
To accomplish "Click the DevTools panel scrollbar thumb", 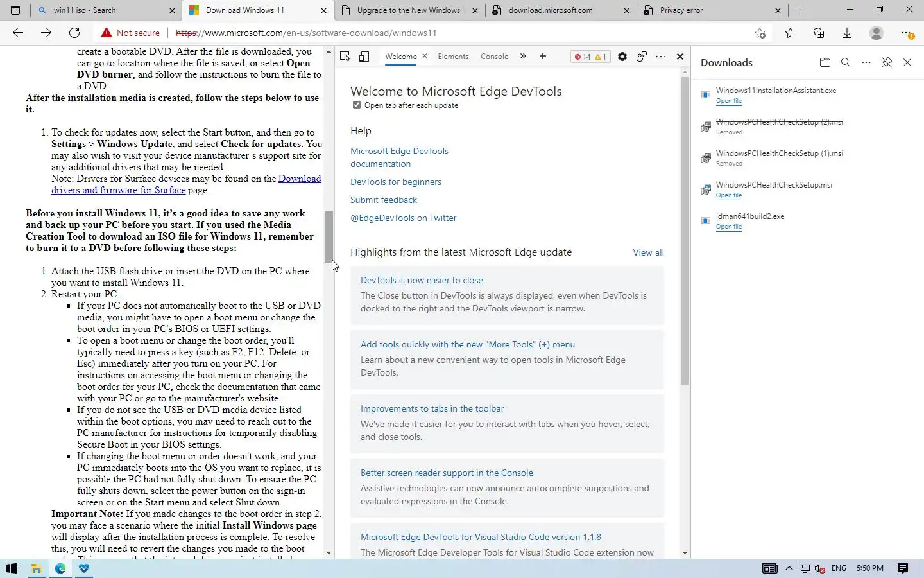I will [x=685, y=231].
